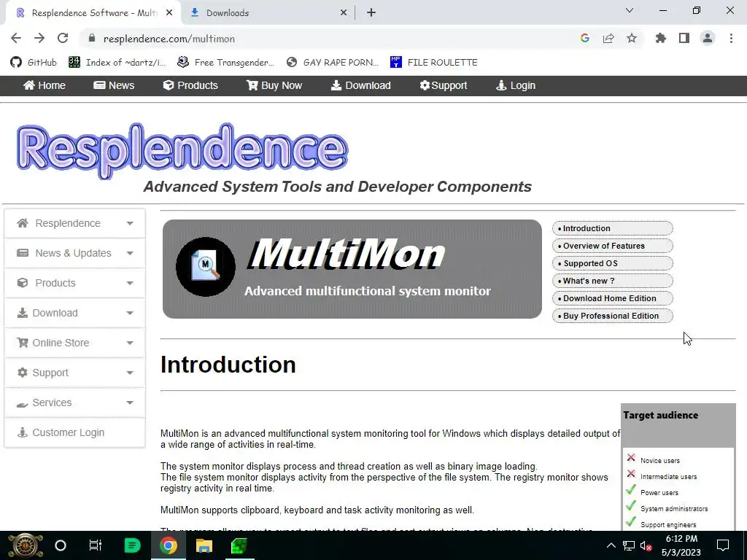The width and height of the screenshot is (747, 560).
Task: Open the Index of ~dartz bookmark
Action: coord(117,63)
